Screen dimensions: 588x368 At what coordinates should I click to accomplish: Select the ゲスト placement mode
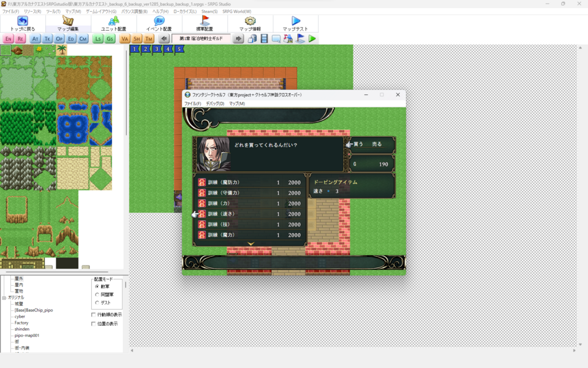click(x=97, y=302)
